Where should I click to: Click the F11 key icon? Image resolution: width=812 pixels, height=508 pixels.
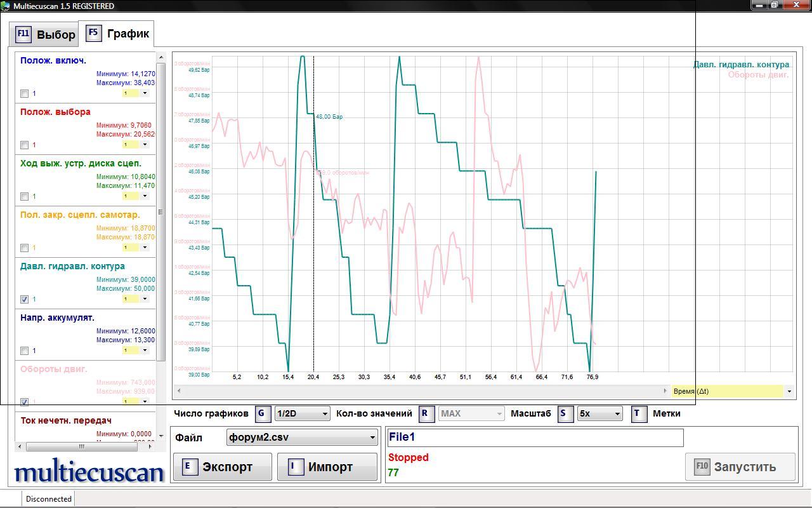point(23,34)
